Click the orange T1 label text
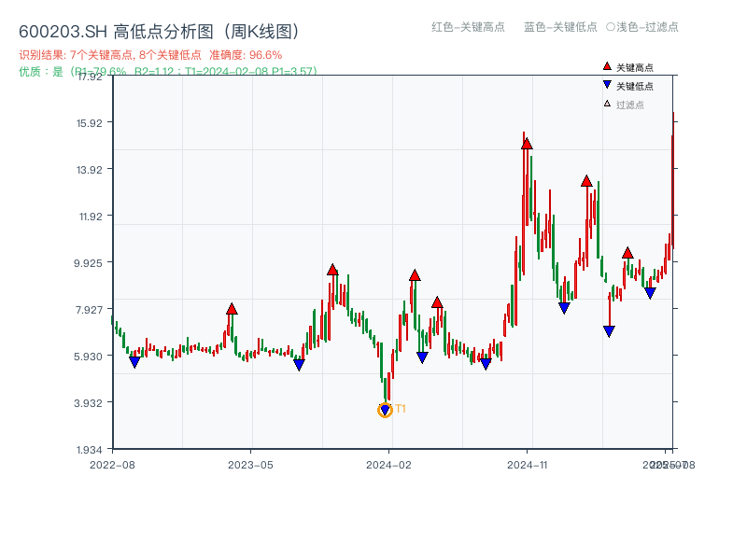Image resolution: width=747 pixels, height=560 pixels. tap(401, 409)
